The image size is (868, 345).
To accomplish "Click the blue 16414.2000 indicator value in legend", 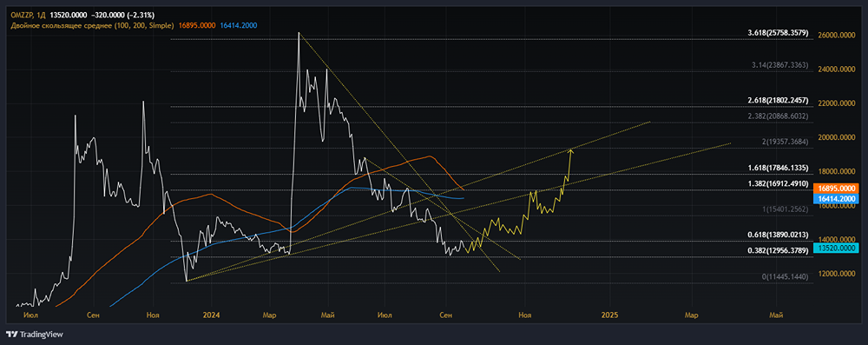I will click(238, 25).
